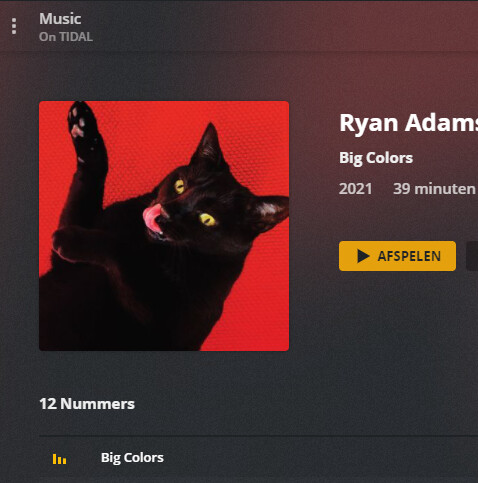Select the Big Colors track in the list
Viewport: 478px width, 483px height.
coord(132,458)
